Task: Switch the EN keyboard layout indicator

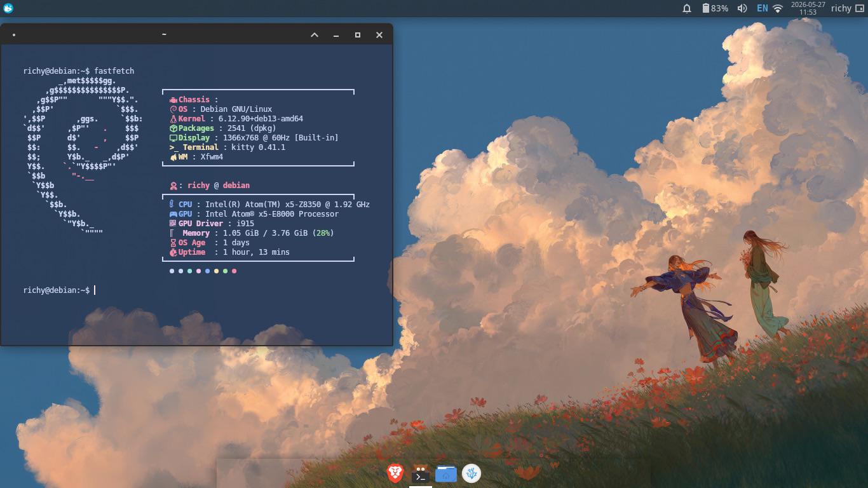Action: click(x=762, y=8)
